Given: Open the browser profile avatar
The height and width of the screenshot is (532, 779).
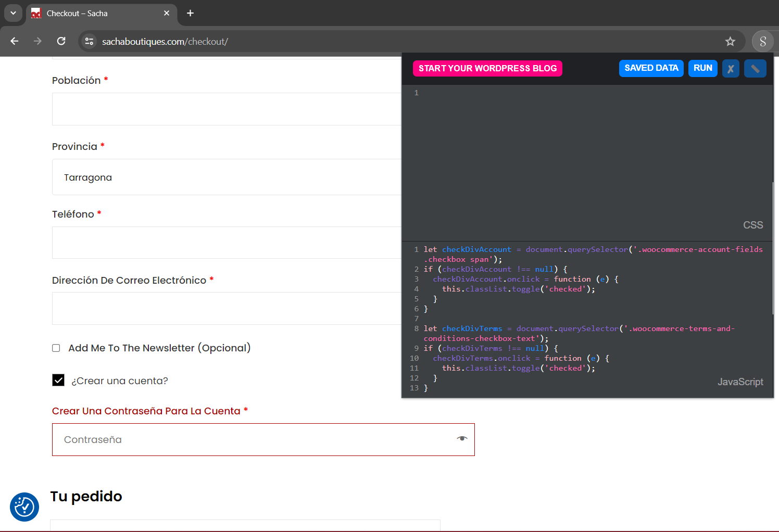Looking at the screenshot, I should point(763,42).
